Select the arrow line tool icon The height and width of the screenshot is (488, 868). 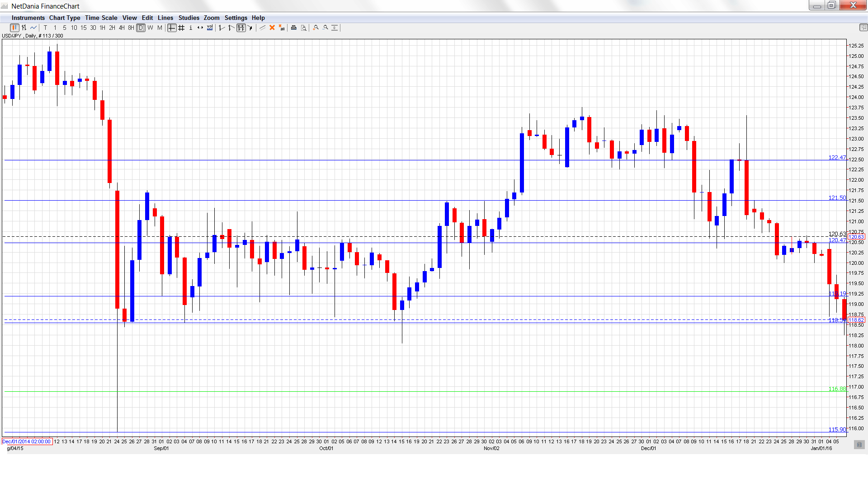[250, 28]
